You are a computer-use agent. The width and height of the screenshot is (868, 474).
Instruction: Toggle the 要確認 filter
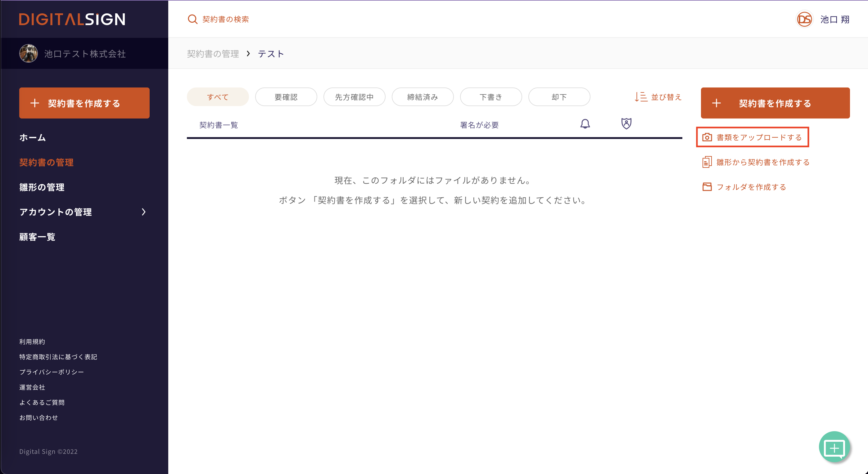coord(286,96)
